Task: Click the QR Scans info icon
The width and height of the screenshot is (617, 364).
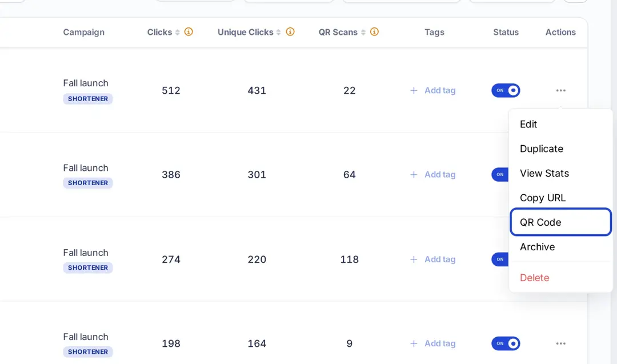Action: (374, 32)
